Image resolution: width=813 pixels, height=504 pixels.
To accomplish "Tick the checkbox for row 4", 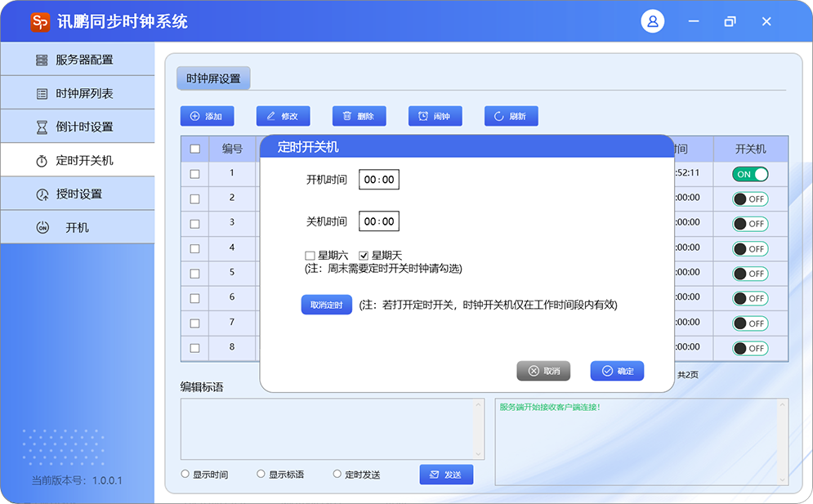I will 195,248.
